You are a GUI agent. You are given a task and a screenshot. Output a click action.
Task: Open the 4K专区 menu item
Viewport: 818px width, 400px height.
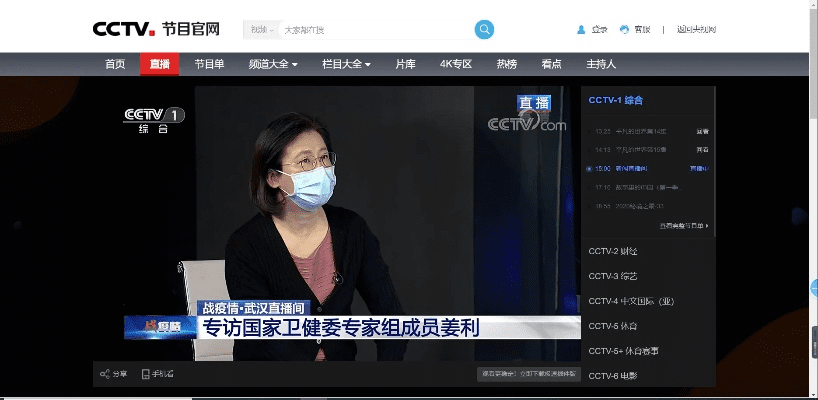456,64
